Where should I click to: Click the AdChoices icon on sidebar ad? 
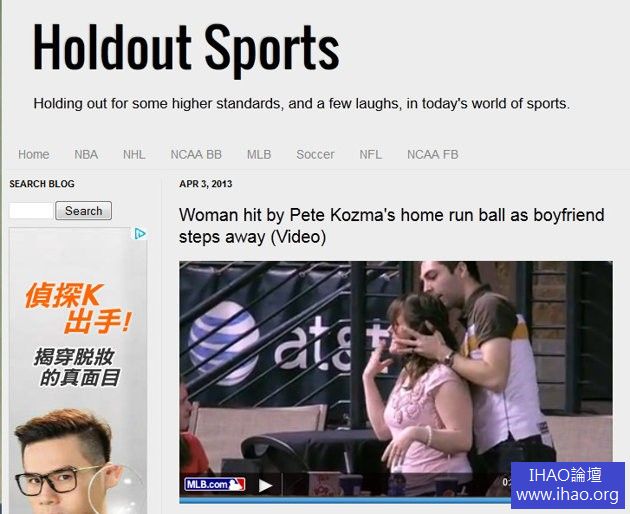click(x=140, y=233)
